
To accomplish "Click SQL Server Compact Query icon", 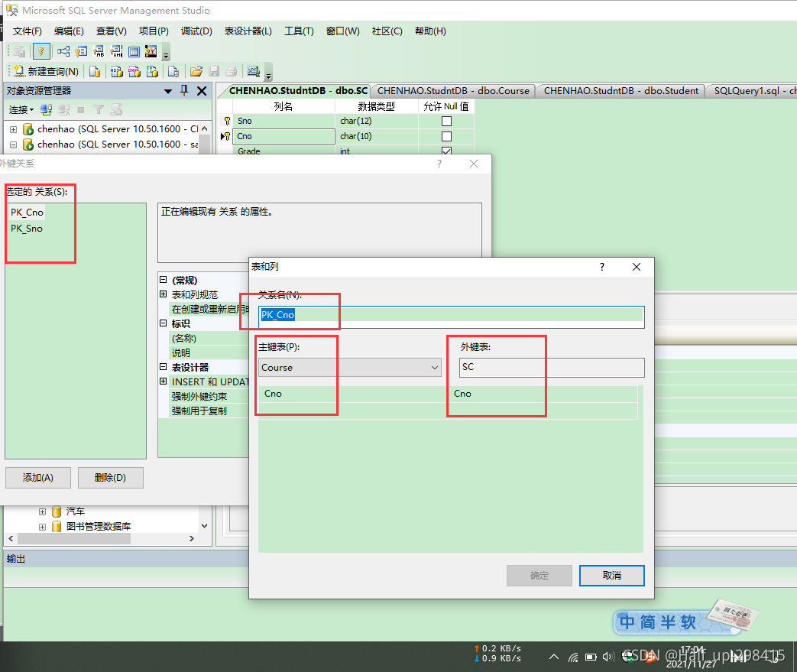I will 173,71.
